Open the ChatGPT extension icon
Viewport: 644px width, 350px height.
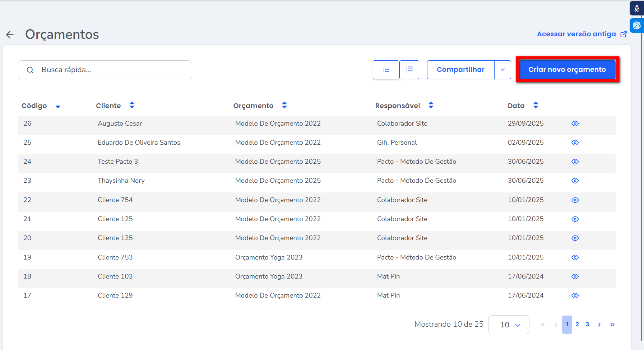pos(636,25)
